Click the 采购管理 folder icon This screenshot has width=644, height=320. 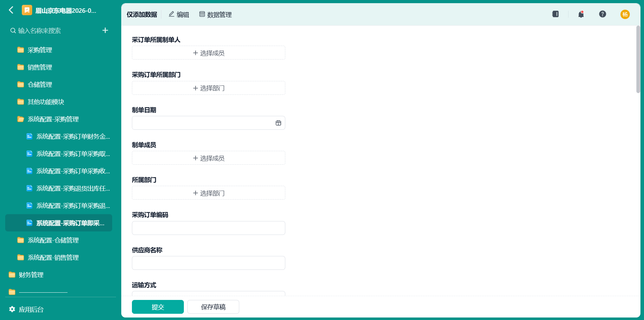click(21, 50)
